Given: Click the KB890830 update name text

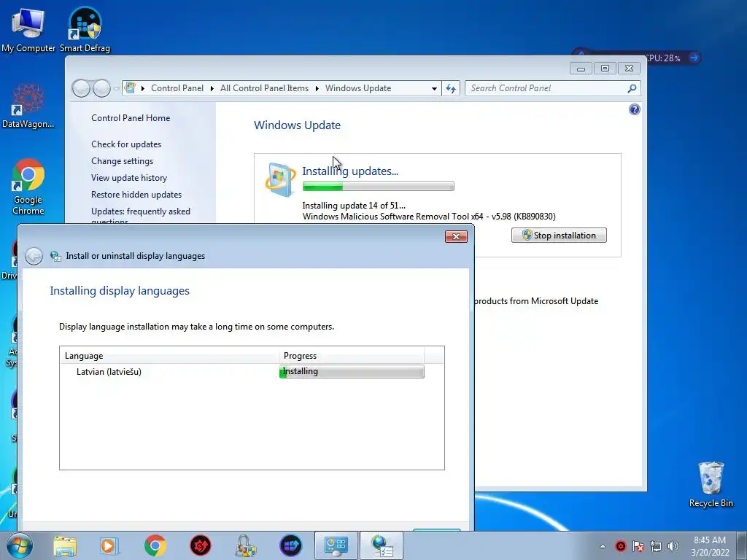Looking at the screenshot, I should (x=429, y=216).
